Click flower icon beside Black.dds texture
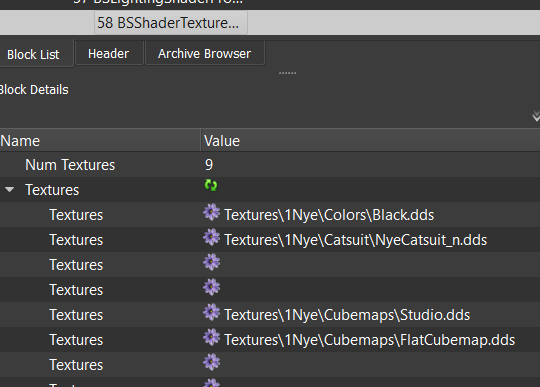Image resolution: width=540 pixels, height=387 pixels. (211, 212)
